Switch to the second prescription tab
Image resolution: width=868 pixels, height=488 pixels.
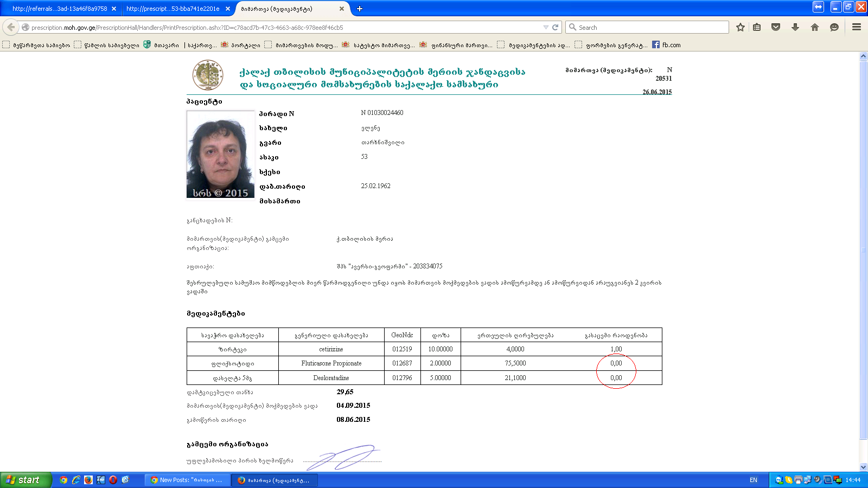click(x=173, y=9)
